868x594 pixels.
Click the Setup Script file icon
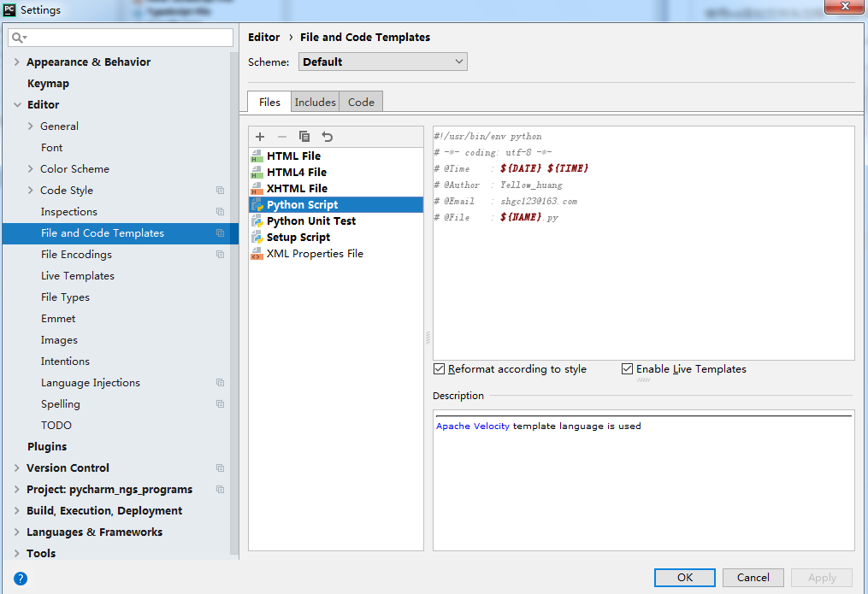(257, 238)
